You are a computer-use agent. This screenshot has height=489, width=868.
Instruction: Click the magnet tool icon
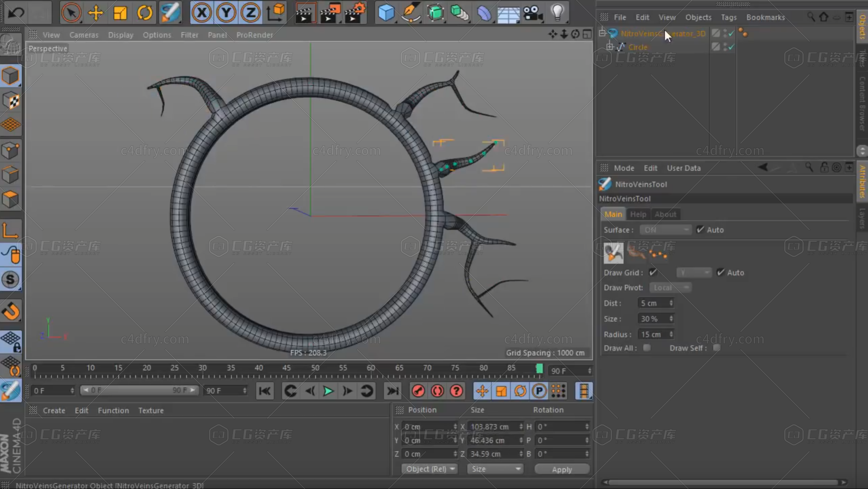click(11, 311)
